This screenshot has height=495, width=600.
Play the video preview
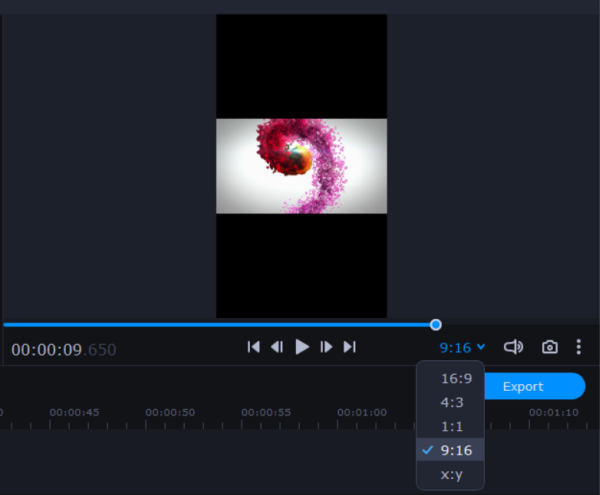coord(302,347)
